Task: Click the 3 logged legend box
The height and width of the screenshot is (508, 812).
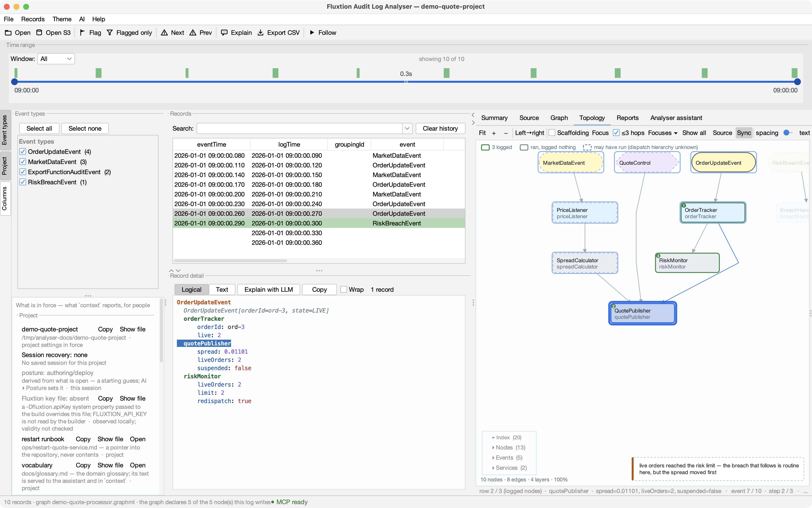Action: (x=485, y=147)
